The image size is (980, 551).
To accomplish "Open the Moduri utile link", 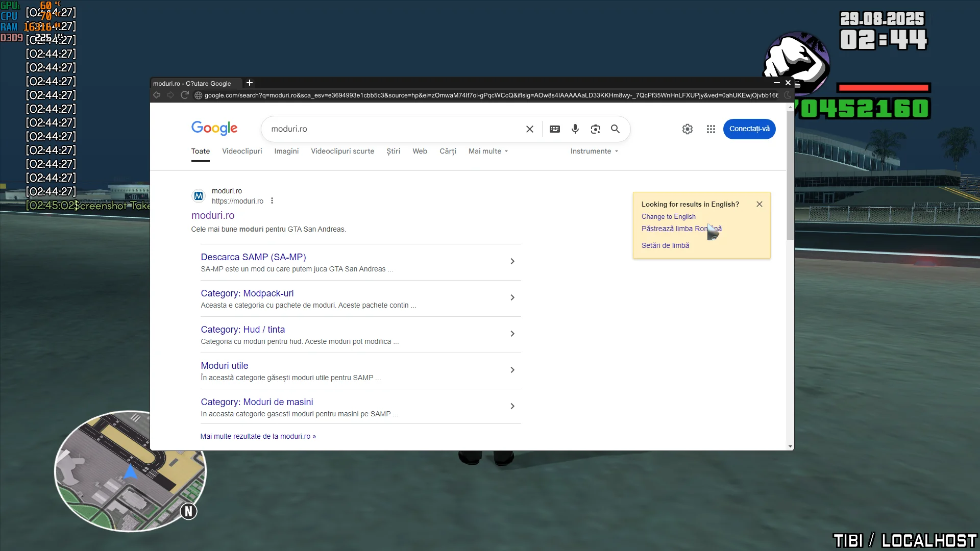I will (x=225, y=366).
